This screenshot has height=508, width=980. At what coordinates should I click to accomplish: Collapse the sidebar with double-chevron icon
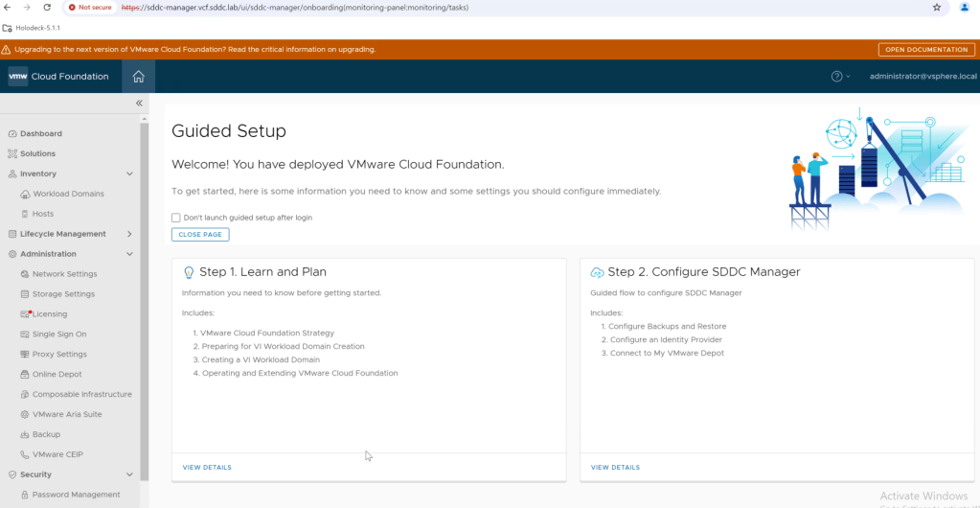(139, 103)
